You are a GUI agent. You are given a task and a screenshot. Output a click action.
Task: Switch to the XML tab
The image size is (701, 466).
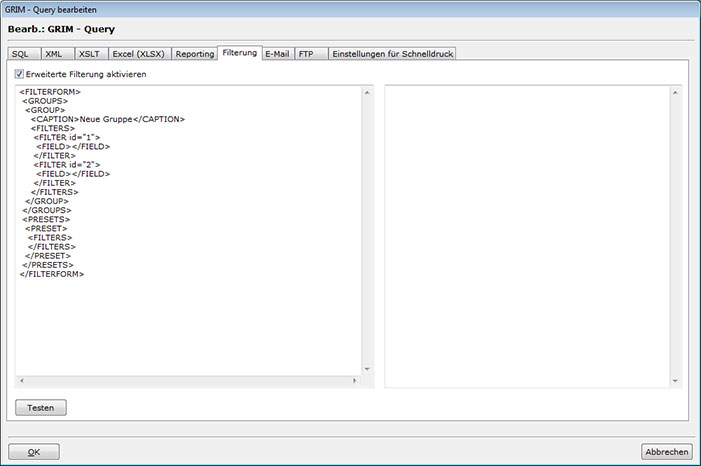point(54,54)
